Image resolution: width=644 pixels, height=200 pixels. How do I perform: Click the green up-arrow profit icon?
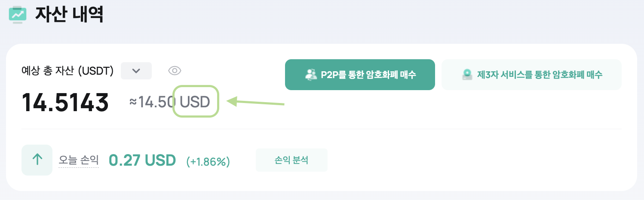37,160
